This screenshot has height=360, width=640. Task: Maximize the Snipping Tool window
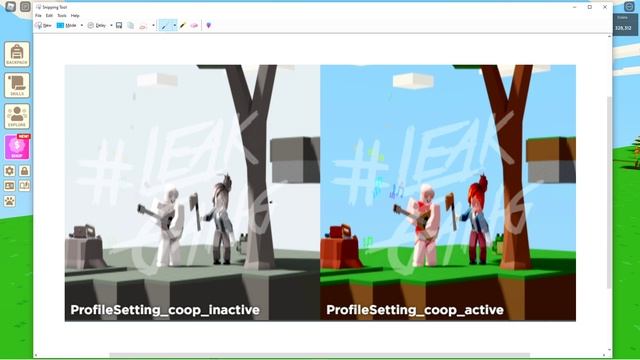(590, 7)
